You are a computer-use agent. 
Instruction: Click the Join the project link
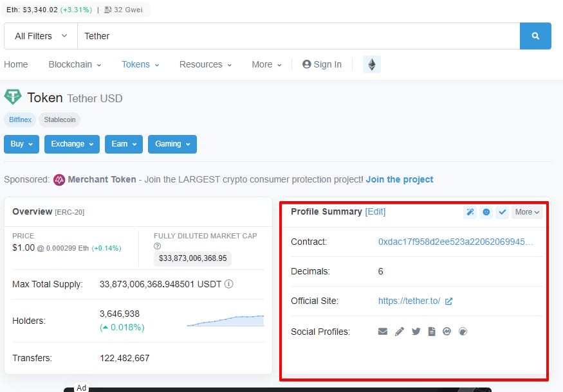[400, 179]
